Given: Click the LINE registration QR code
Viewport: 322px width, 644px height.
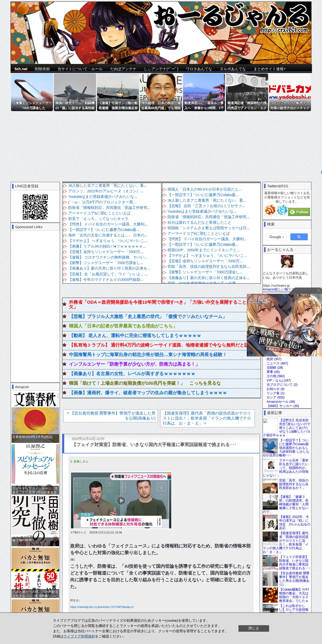Looking at the screenshot, I should tap(35, 207).
